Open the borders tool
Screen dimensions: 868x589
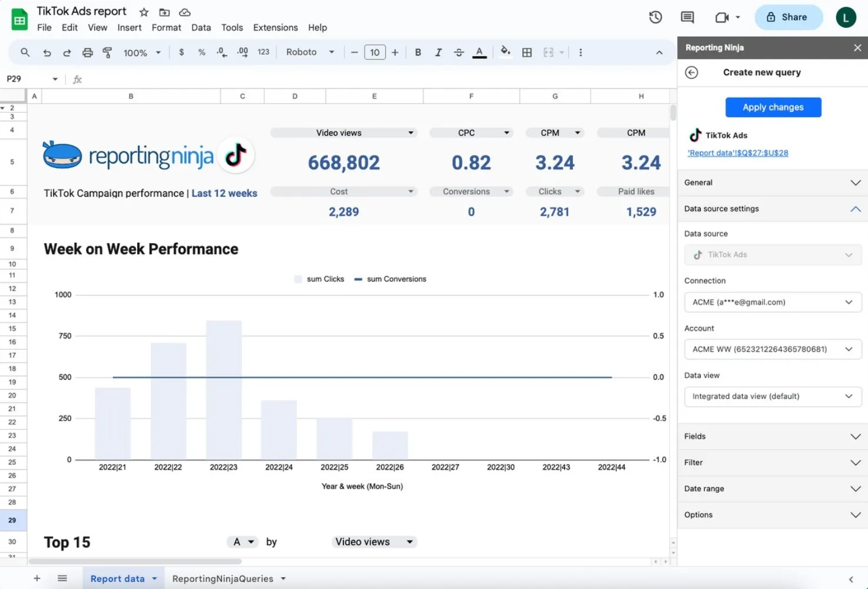pos(527,52)
